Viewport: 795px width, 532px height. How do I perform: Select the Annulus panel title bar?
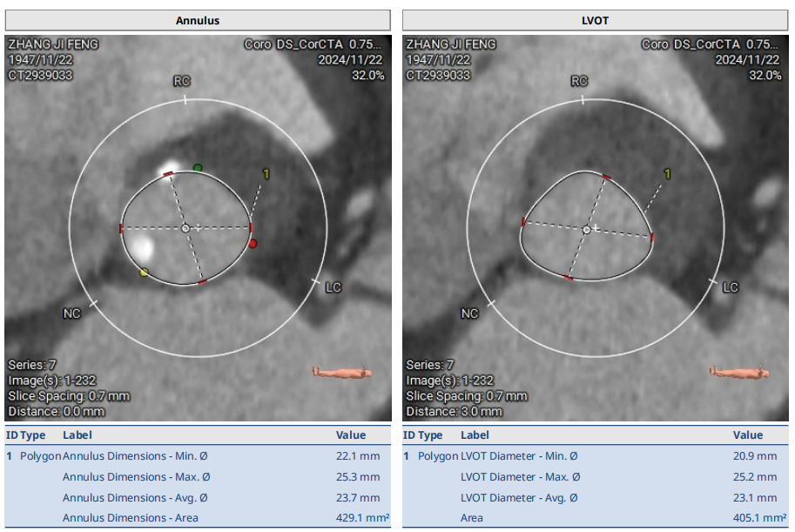point(198,20)
